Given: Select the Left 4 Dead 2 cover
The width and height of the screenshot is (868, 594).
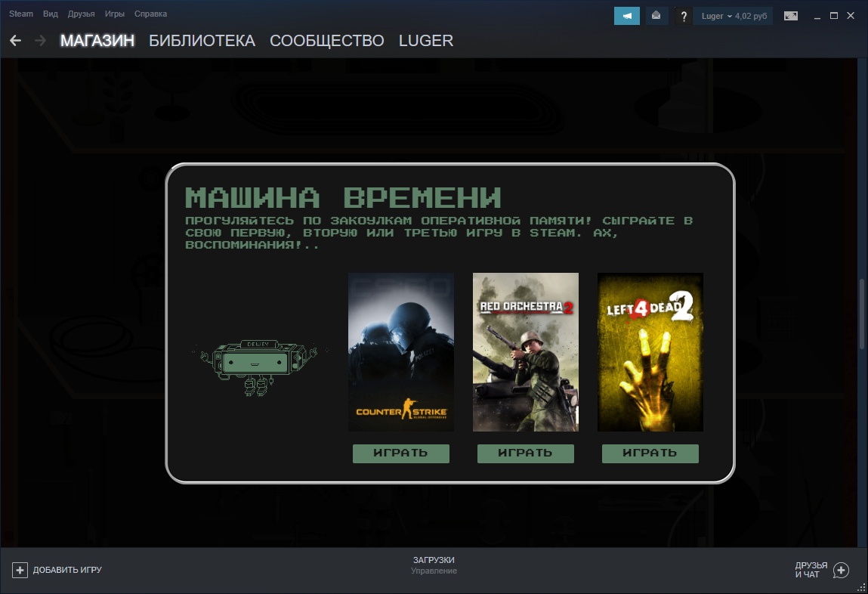Looking at the screenshot, I should click(650, 352).
